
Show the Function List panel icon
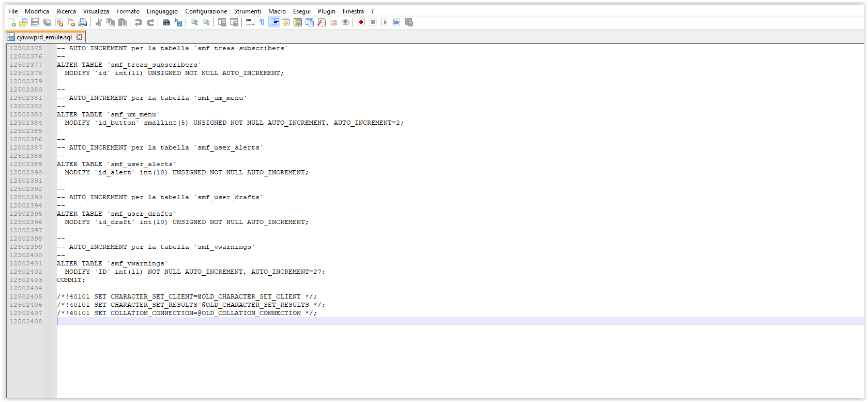[321, 22]
